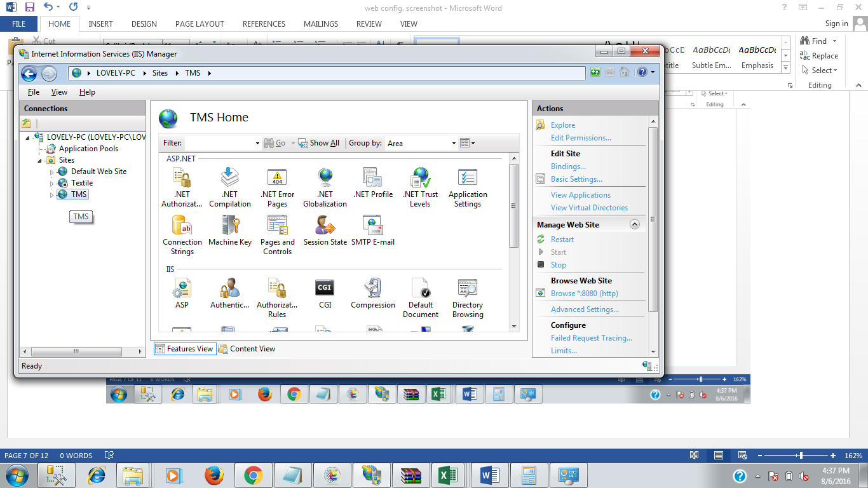Open Basic Settings action
The height and width of the screenshot is (488, 868).
(576, 179)
